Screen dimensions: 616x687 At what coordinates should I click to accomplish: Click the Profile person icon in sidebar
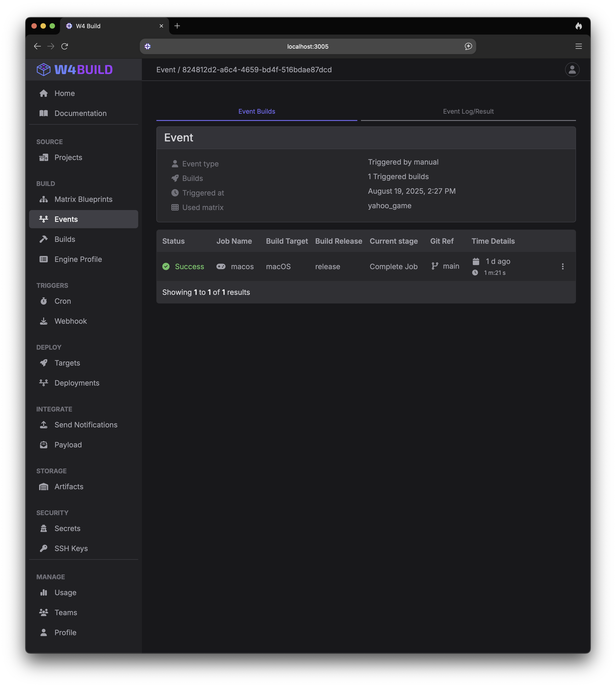point(44,632)
